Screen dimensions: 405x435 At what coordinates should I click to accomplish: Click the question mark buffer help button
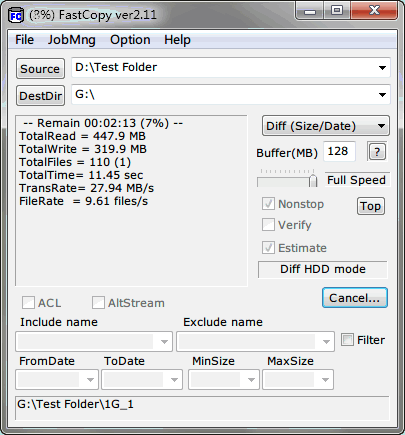pyautogui.click(x=377, y=152)
